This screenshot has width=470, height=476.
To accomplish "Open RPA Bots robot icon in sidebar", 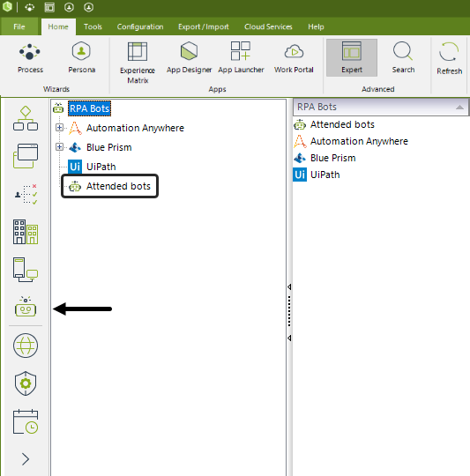I will click(x=26, y=307).
